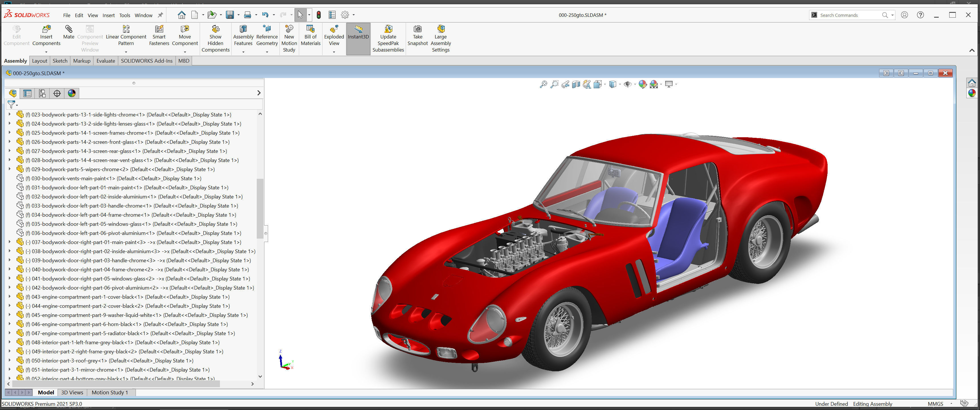Switch to SOLIDWORKS Add-Ins tab

pyautogui.click(x=146, y=61)
